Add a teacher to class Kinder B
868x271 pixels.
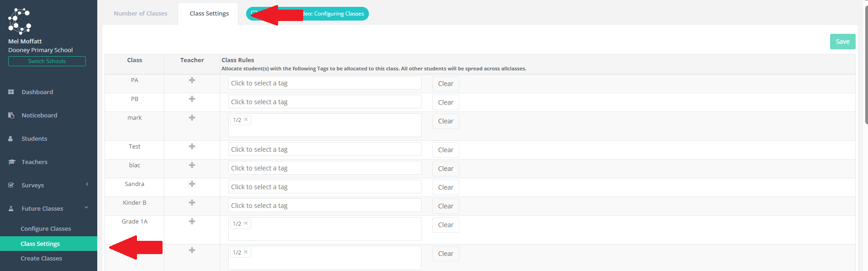pyautogui.click(x=192, y=202)
